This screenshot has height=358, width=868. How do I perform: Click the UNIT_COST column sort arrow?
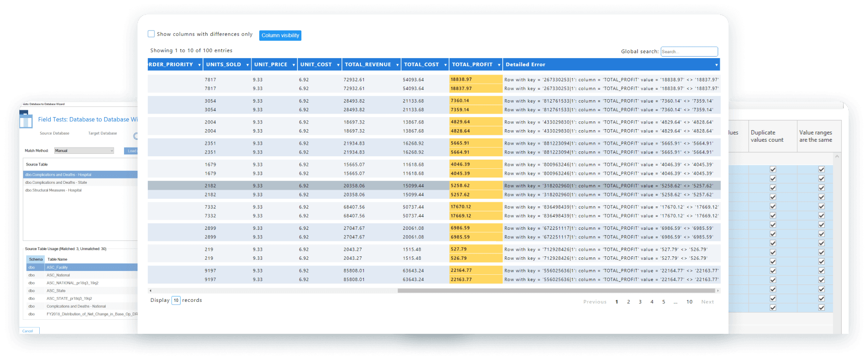pyautogui.click(x=338, y=65)
